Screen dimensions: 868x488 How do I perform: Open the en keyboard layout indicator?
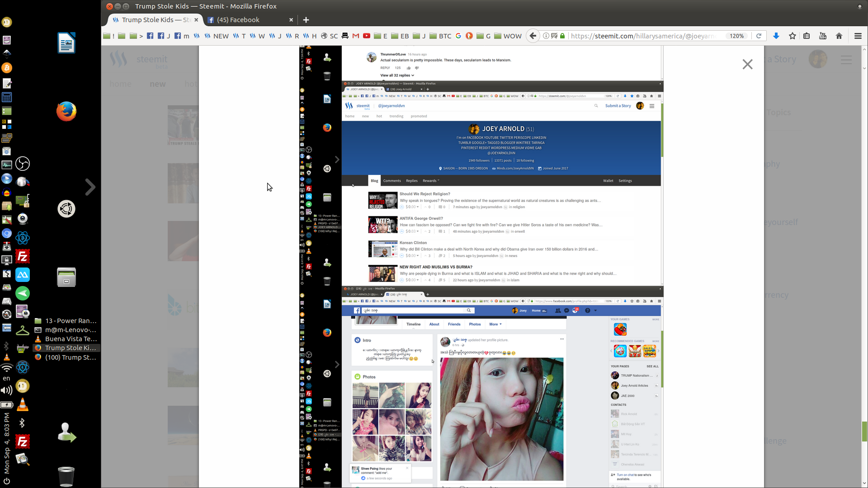tap(6, 379)
